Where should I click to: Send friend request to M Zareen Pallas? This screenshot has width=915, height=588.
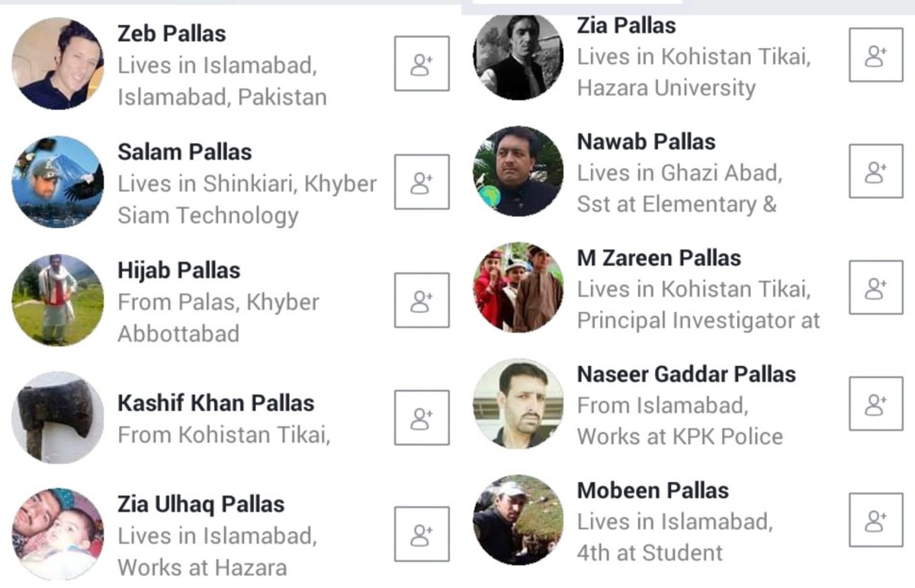point(876,288)
